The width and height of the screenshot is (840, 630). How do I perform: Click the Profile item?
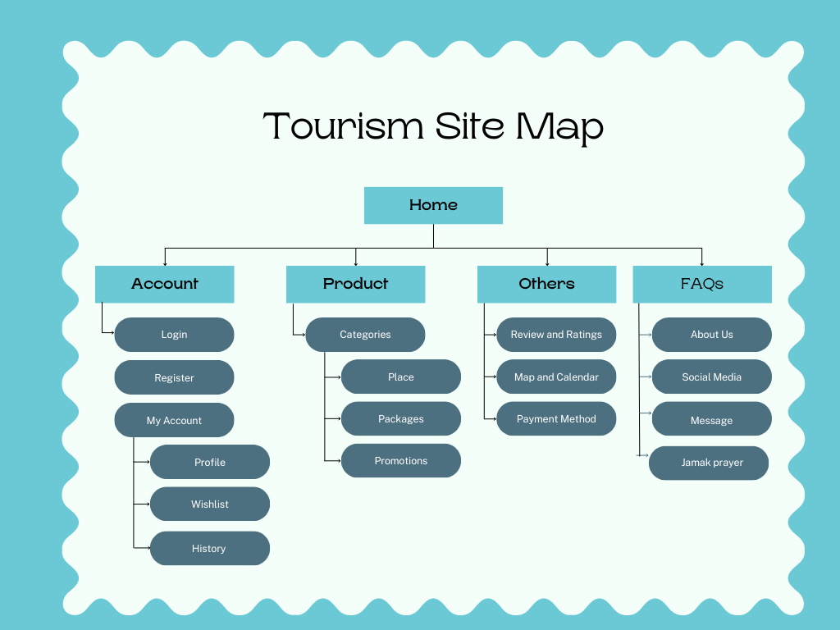[x=209, y=462]
